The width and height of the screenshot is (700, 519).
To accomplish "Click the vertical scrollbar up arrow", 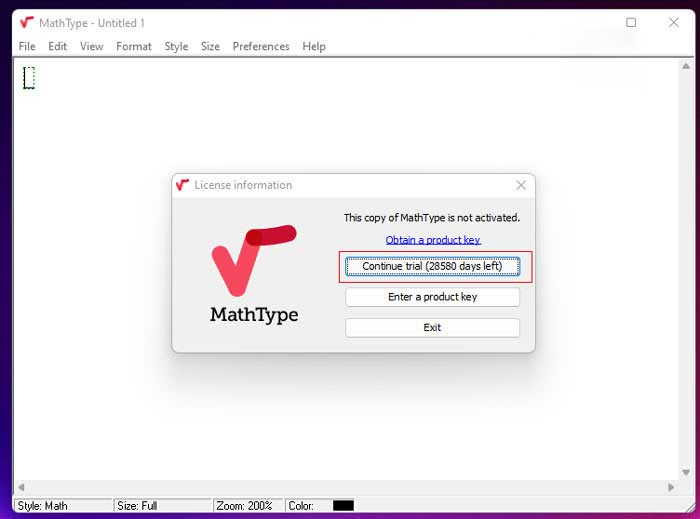I will coord(686,66).
